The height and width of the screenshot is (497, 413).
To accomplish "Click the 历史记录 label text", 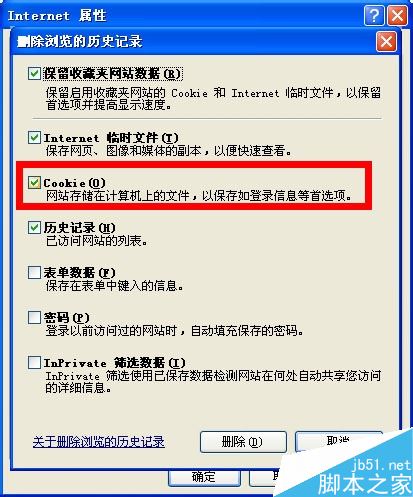I will [79, 228].
